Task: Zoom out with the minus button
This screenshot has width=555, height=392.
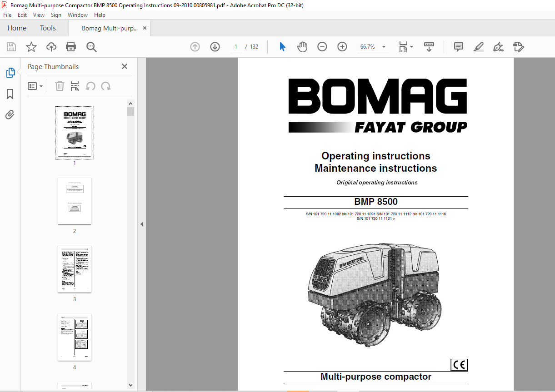Action: tap(322, 47)
